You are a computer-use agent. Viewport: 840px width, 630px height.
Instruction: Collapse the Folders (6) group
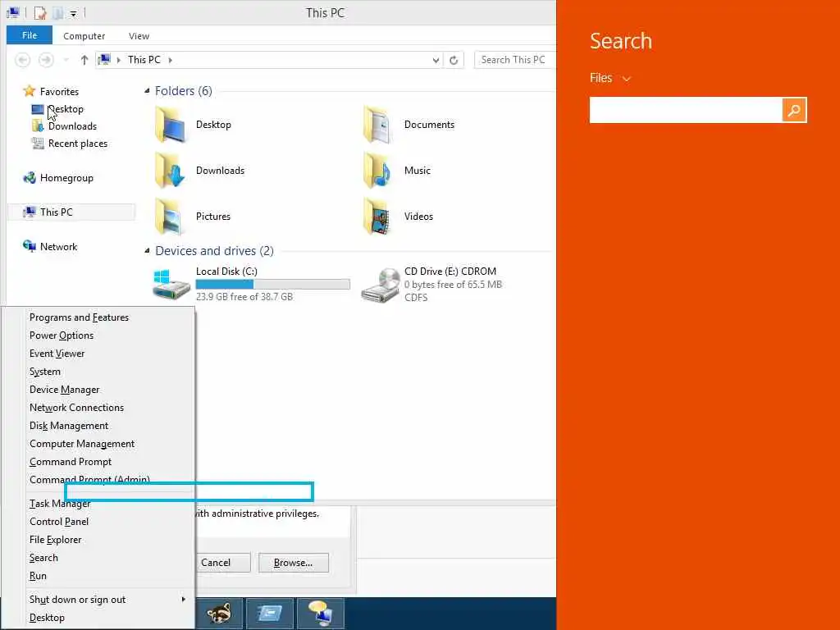(147, 91)
